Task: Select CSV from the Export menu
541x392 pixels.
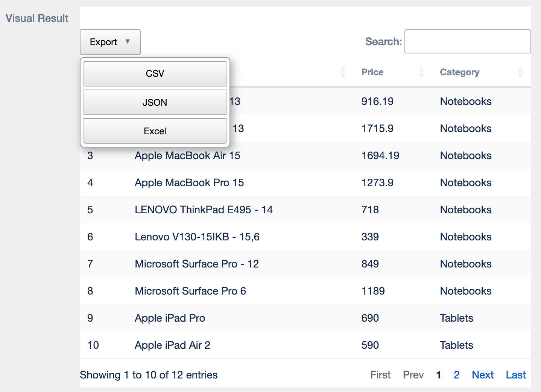Action: [x=155, y=73]
